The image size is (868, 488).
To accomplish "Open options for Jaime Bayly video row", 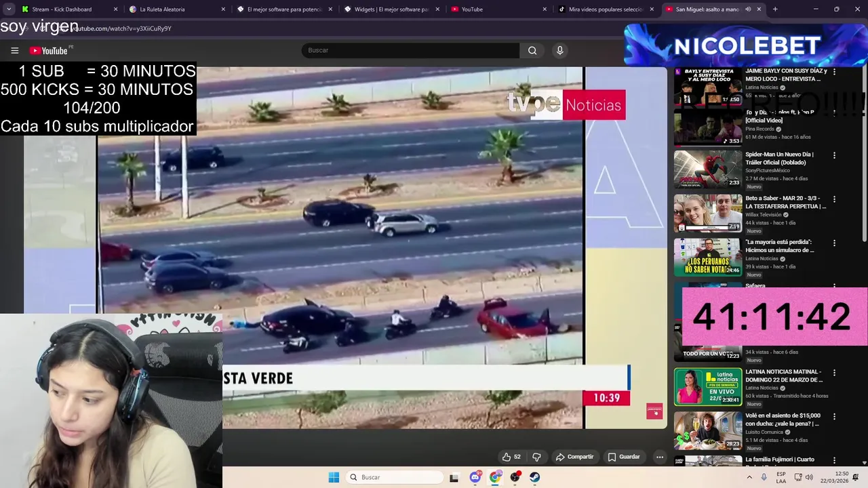I will tap(834, 71).
